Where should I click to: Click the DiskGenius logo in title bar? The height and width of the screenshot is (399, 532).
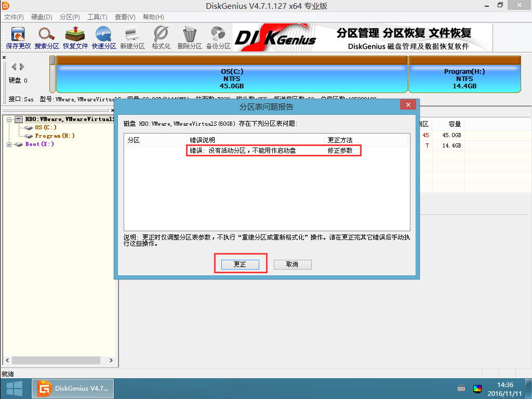click(5, 5)
